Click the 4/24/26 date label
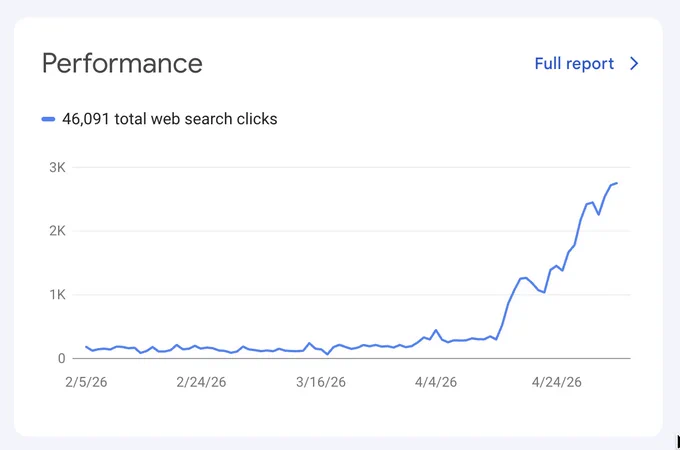The width and height of the screenshot is (680, 450). [x=556, y=382]
